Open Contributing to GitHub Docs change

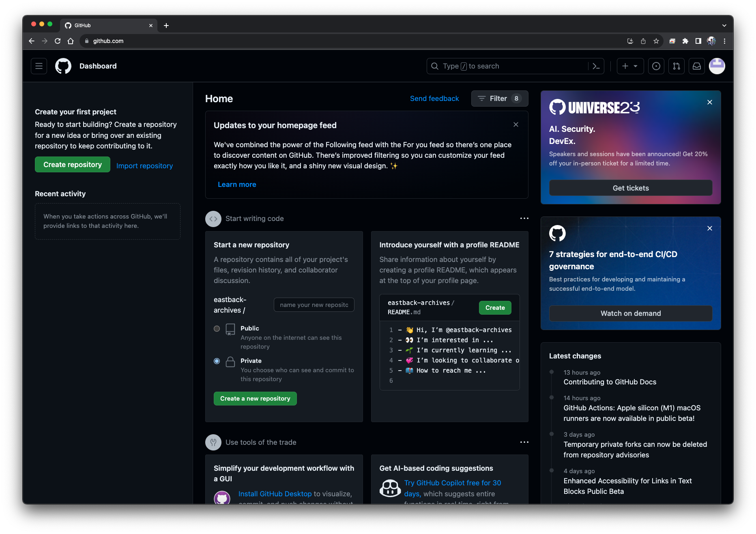[610, 382]
